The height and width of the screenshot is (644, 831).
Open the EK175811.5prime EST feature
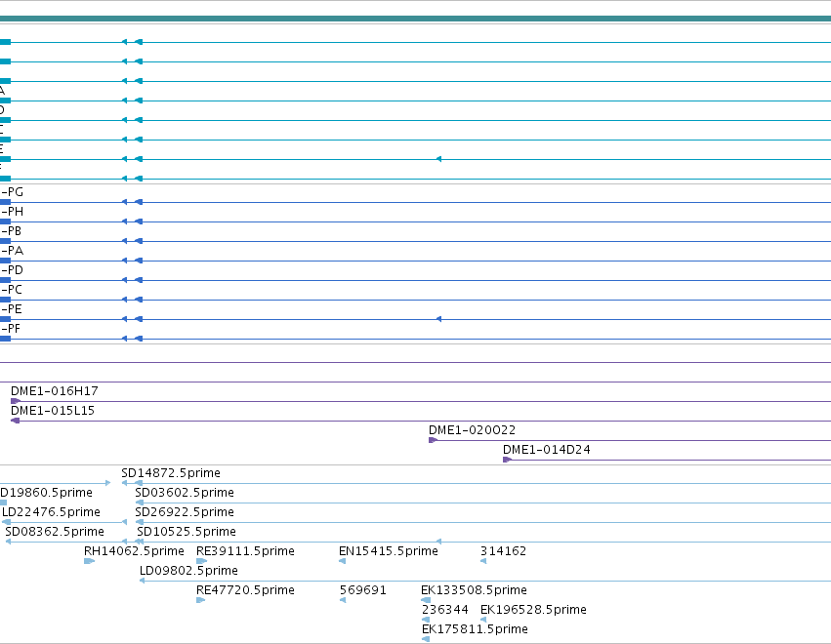475,629
